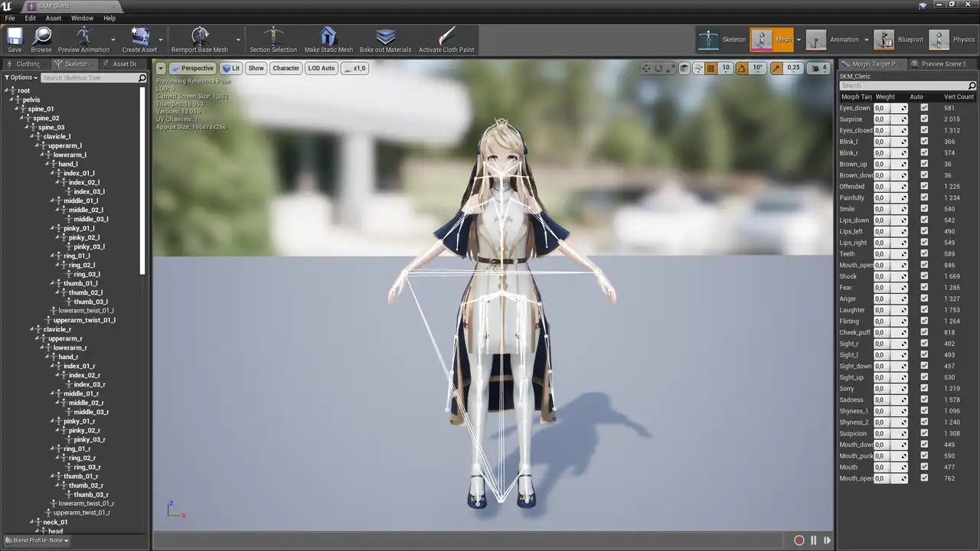
Task: Open the skeleton tree Options dropdown
Action: 21,78
